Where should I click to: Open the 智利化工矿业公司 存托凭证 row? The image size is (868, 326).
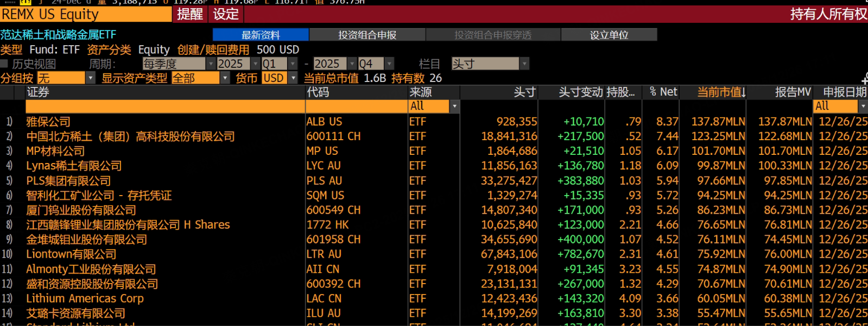pyautogui.click(x=99, y=195)
